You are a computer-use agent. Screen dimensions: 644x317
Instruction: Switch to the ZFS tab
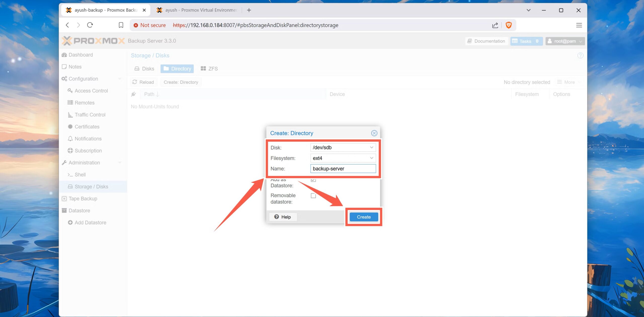209,68
